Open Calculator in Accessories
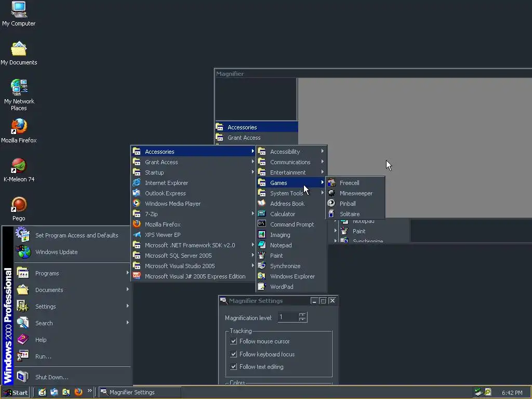532x399 pixels. tap(291, 214)
